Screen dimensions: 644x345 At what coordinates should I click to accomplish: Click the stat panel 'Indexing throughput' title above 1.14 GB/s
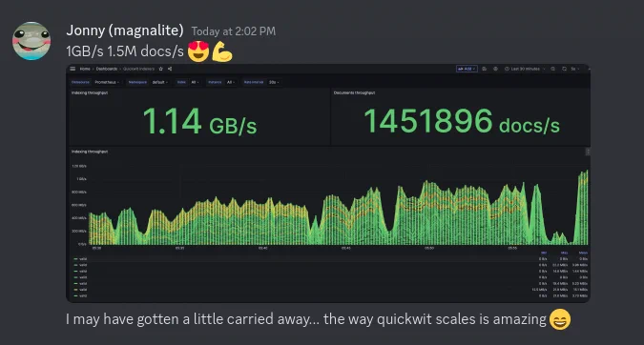pos(90,92)
